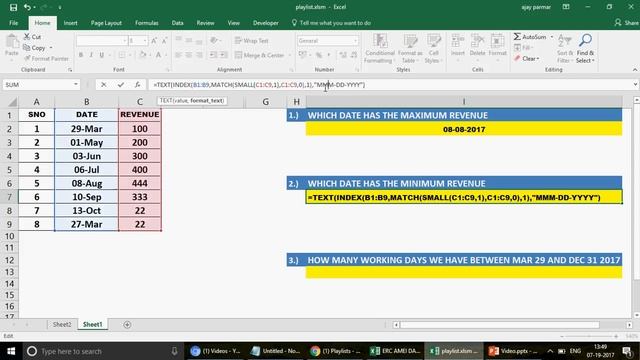Expand the Copy options arrow
The image size is (640, 360).
[x=51, y=48]
